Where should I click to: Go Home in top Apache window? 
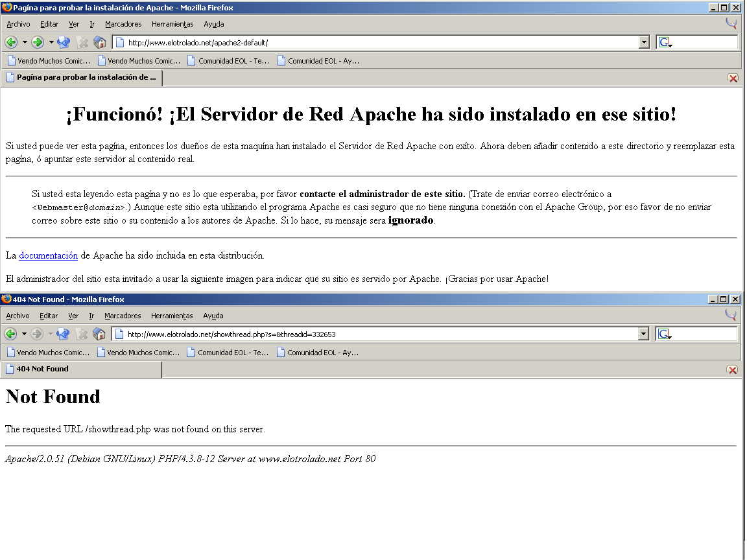coord(100,42)
